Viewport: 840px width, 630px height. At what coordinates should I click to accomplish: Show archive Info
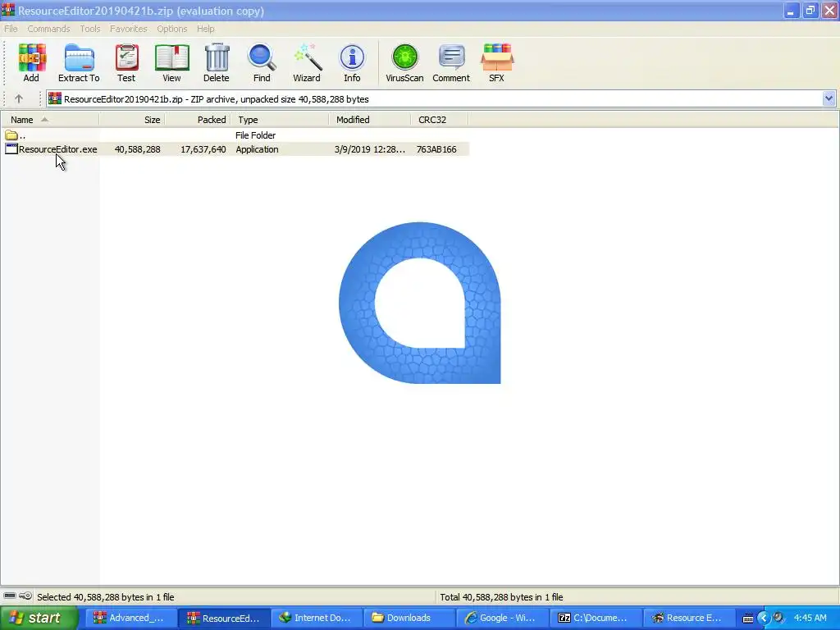click(352, 62)
